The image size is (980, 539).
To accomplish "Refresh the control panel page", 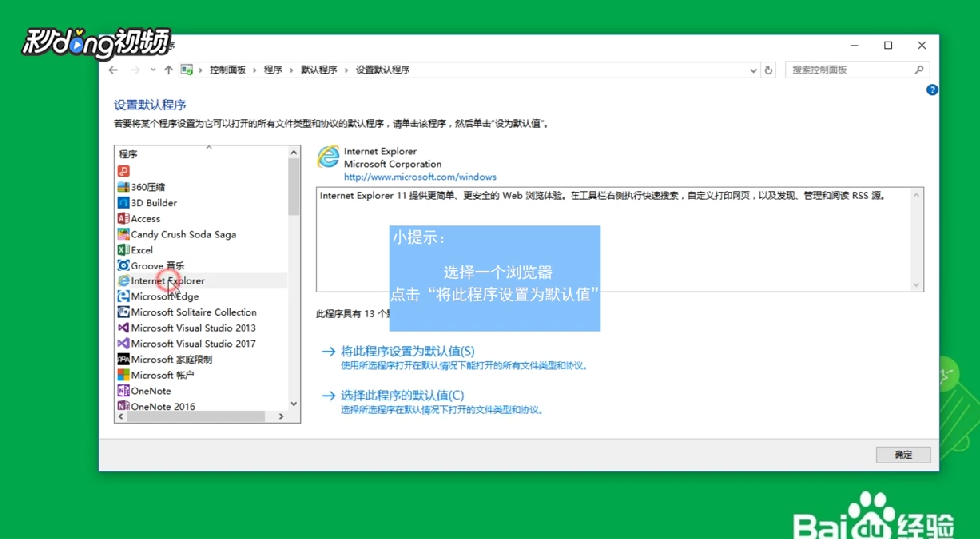I will [x=768, y=70].
